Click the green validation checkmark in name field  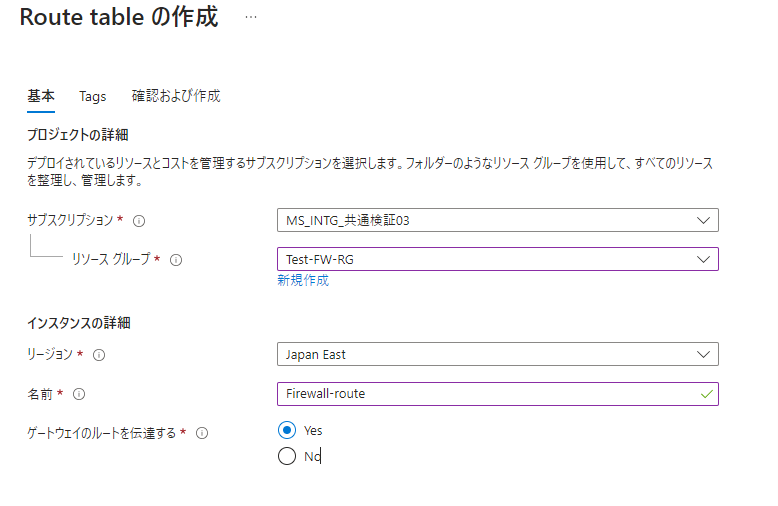click(x=707, y=394)
